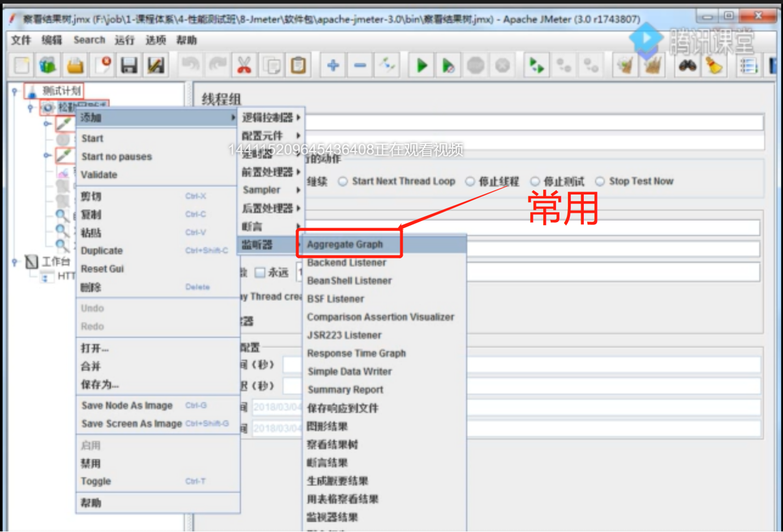The image size is (783, 532).
Task: Click the clipboard Paste toolbar icon
Action: (x=298, y=66)
